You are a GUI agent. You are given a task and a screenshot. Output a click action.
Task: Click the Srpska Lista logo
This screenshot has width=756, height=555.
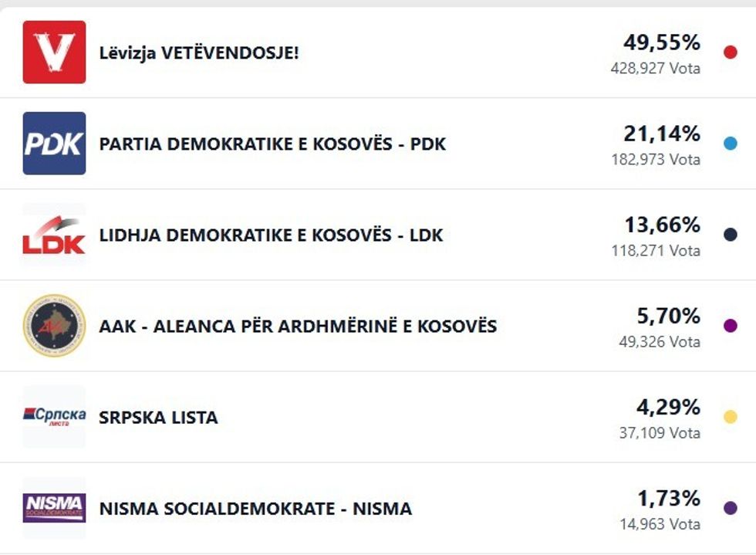tap(54, 417)
